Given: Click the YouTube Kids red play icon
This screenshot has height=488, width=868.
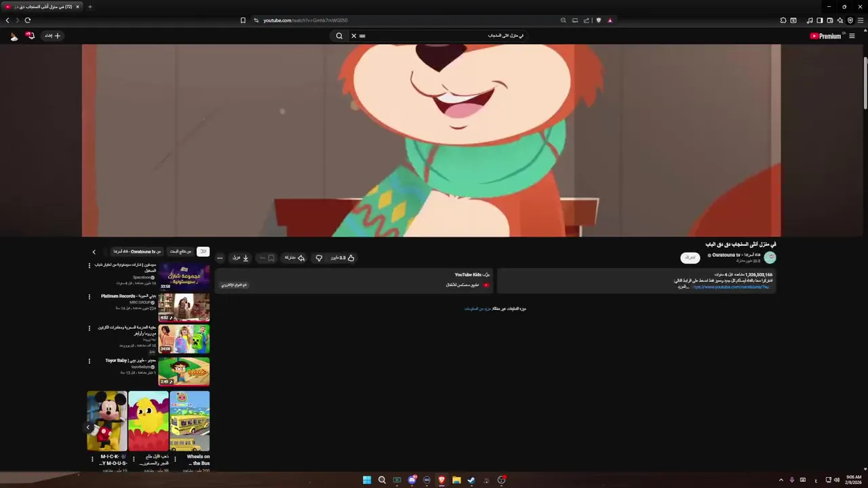Looking at the screenshot, I should [486, 285].
